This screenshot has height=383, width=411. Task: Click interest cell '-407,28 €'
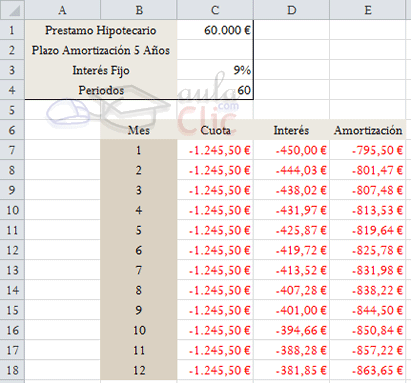(x=291, y=290)
